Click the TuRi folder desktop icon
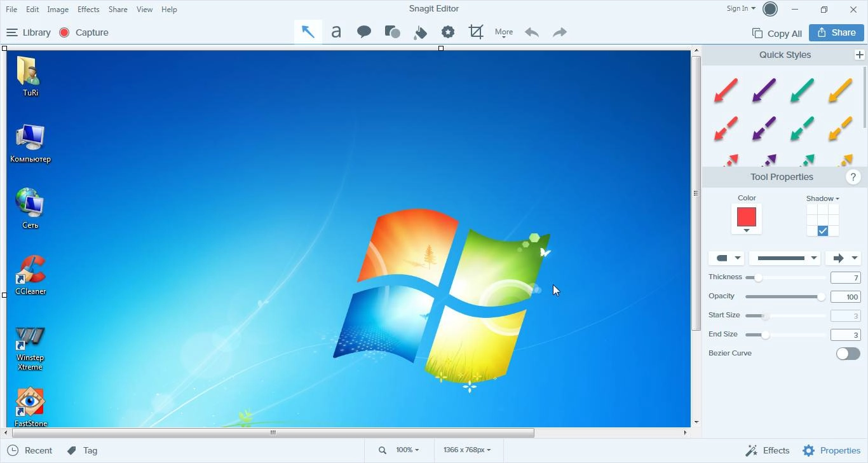The image size is (868, 463). pyautogui.click(x=30, y=76)
